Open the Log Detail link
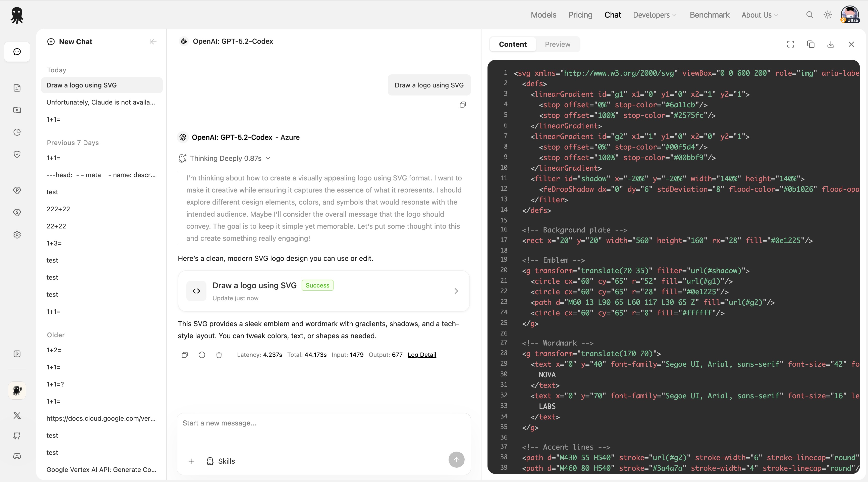 (421, 355)
